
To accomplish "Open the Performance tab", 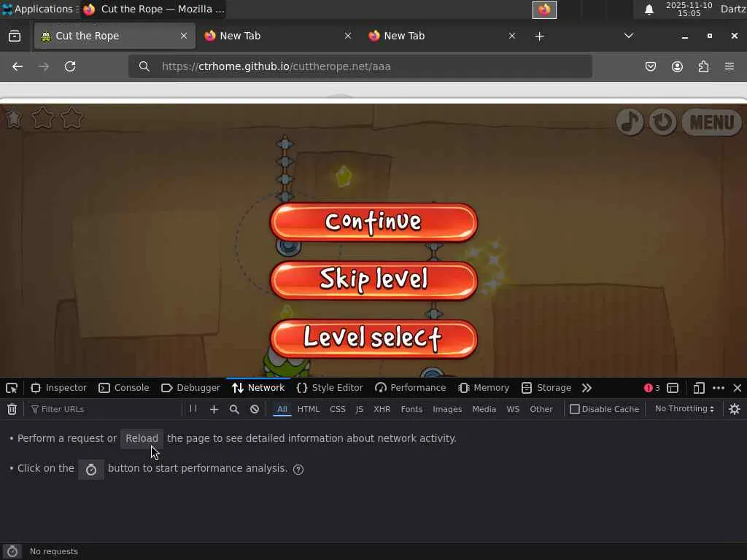I will 411,388.
